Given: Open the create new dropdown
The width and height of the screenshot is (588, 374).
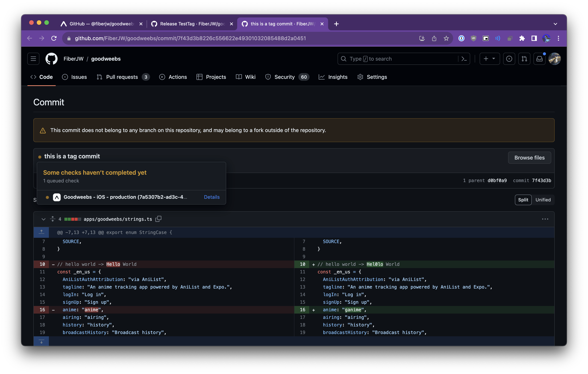Looking at the screenshot, I should pyautogui.click(x=490, y=59).
